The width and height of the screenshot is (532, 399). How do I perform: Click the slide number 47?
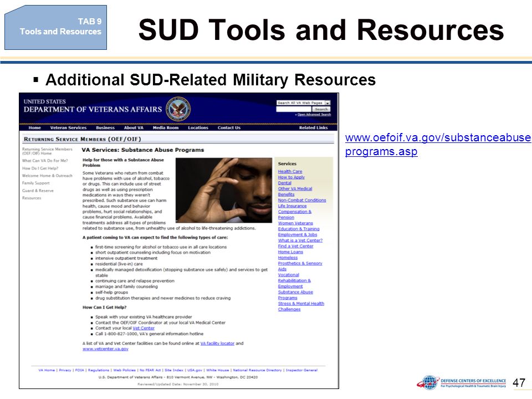pos(519,383)
